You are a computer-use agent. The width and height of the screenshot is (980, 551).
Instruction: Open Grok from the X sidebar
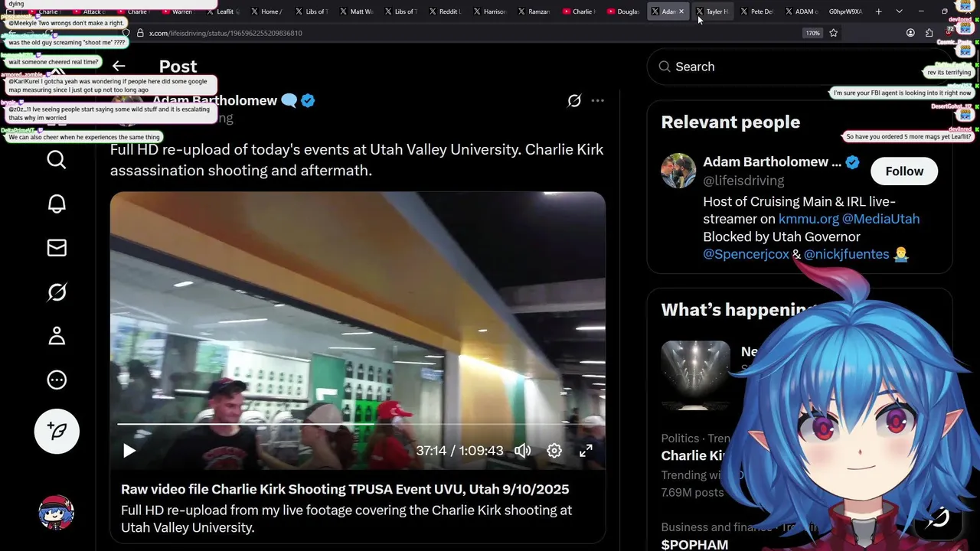coord(57,292)
